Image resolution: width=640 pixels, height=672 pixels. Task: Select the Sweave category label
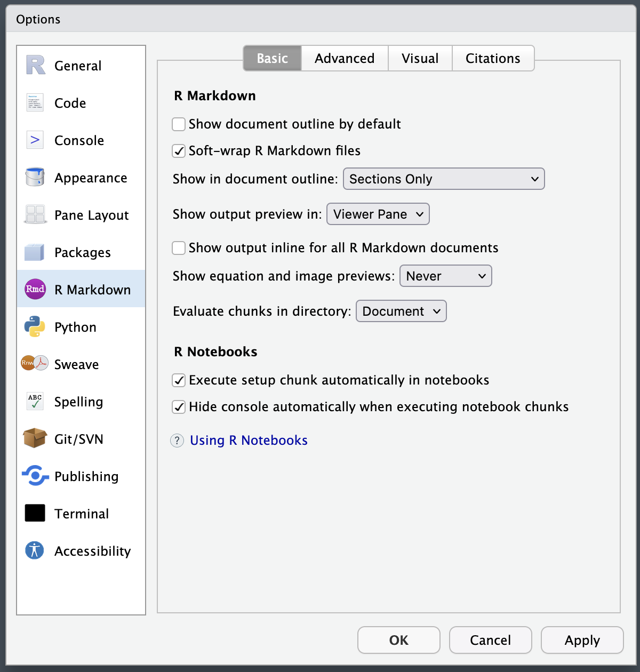click(x=77, y=364)
